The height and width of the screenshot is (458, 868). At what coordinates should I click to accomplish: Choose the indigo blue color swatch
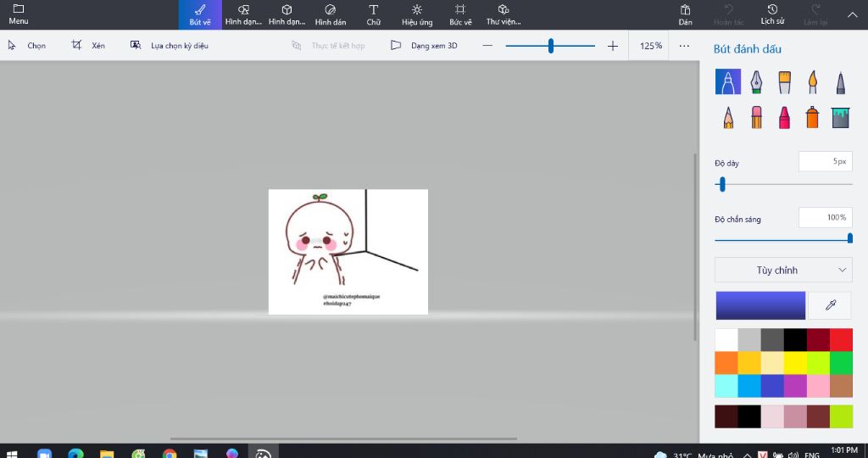click(772, 386)
